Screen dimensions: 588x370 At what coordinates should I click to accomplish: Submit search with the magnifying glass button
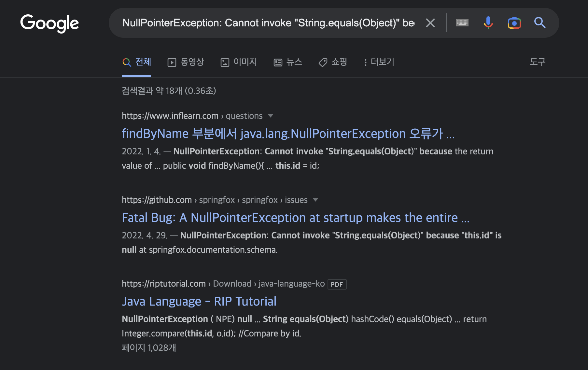(540, 23)
